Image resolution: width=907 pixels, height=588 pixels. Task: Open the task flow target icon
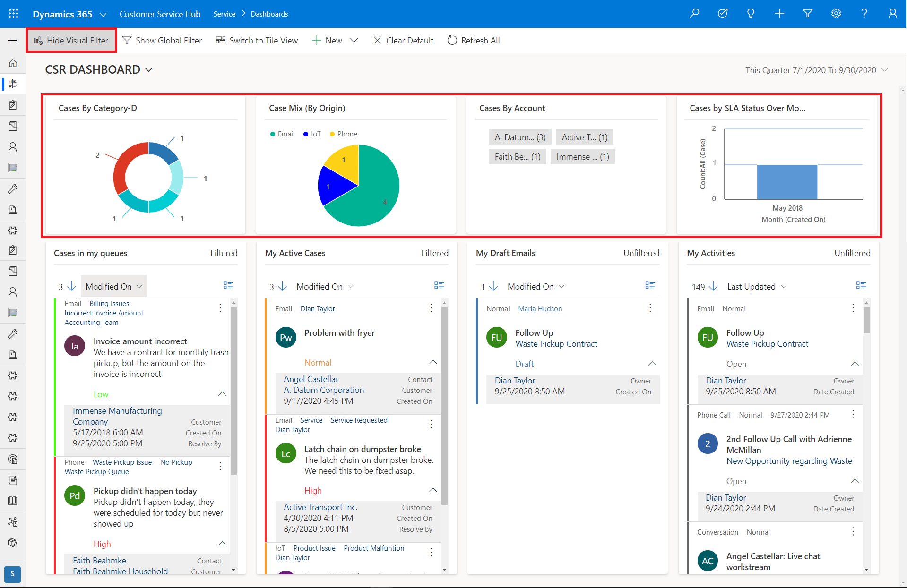point(723,14)
